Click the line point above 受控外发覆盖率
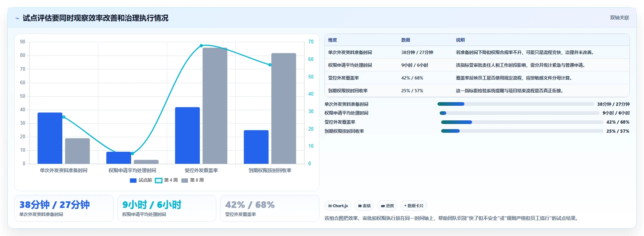 [x=201, y=46]
